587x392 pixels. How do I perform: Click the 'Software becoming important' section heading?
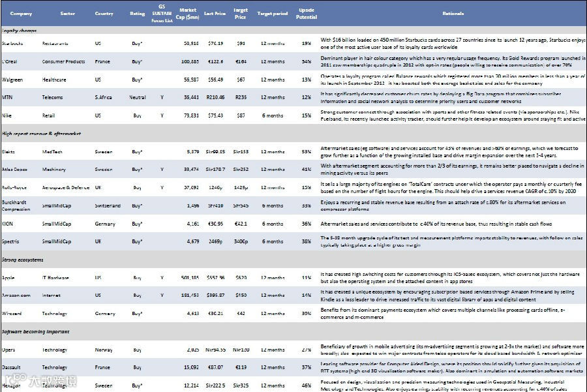click(x=36, y=332)
